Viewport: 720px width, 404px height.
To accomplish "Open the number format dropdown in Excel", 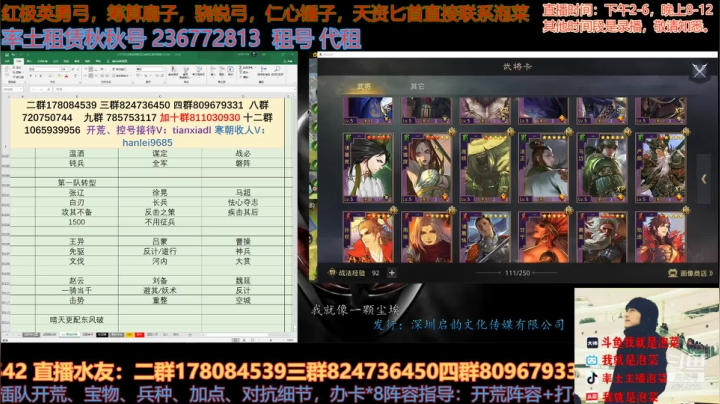I will pos(150,69).
